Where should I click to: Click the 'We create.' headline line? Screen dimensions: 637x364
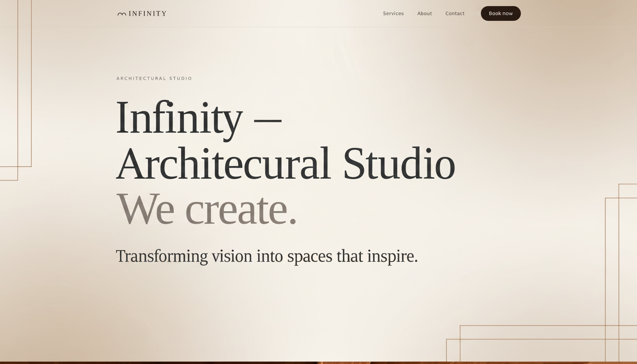(x=207, y=209)
